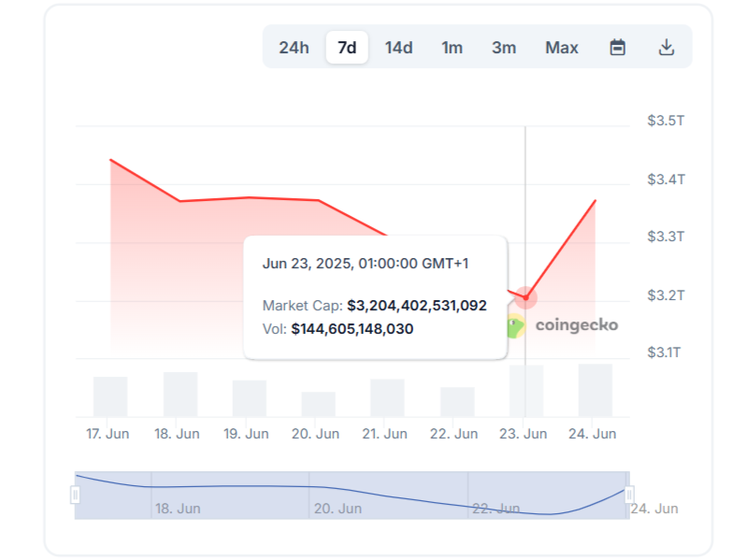
Task: Click the 20. Jun label in navigator
Action: pyautogui.click(x=338, y=509)
